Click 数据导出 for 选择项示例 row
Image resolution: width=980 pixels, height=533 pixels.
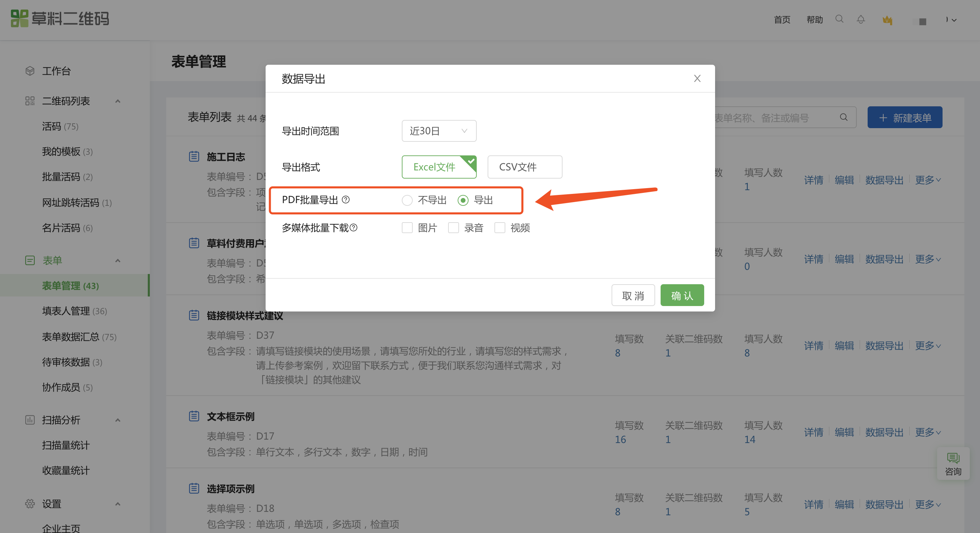884,504
